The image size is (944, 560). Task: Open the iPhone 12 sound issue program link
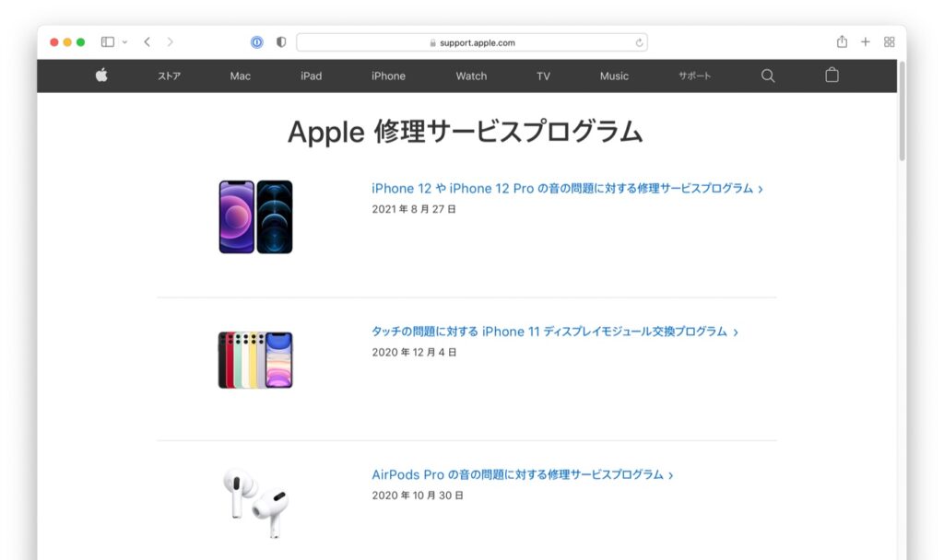point(567,189)
